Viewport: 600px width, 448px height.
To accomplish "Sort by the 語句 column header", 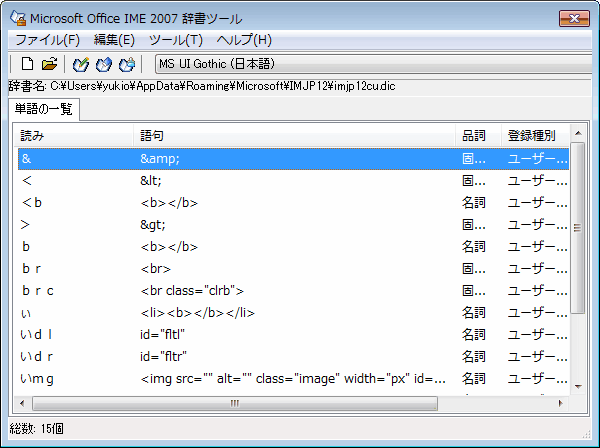I will (x=295, y=135).
